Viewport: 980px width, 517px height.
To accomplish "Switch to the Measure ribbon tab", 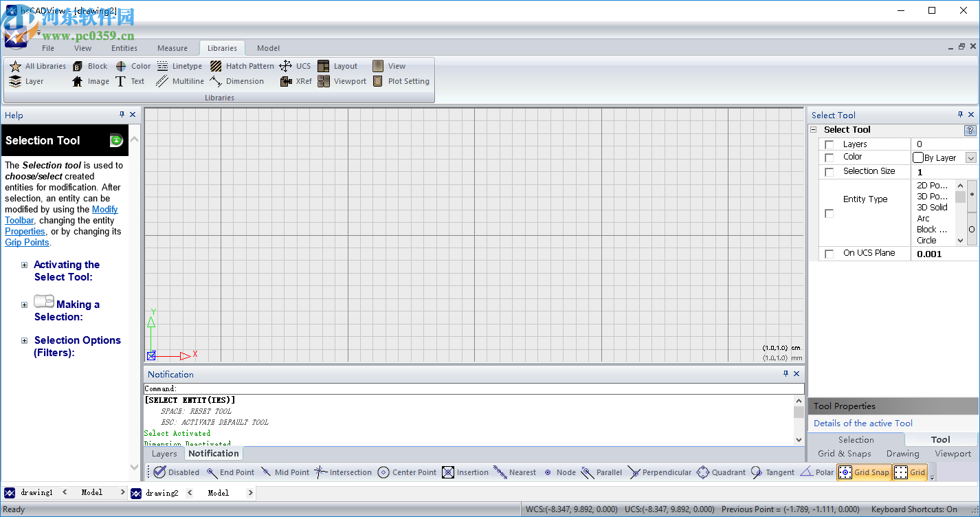I will pos(172,48).
